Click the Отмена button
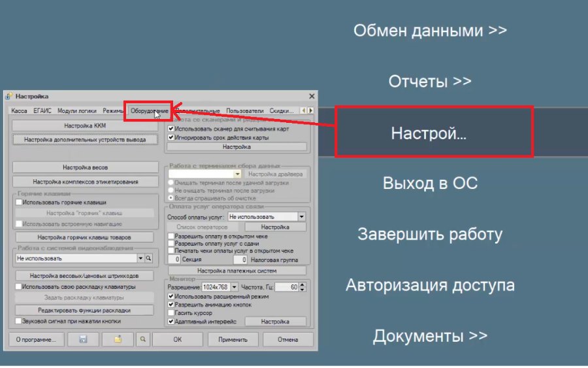This screenshot has width=588, height=368. pyautogui.click(x=288, y=339)
